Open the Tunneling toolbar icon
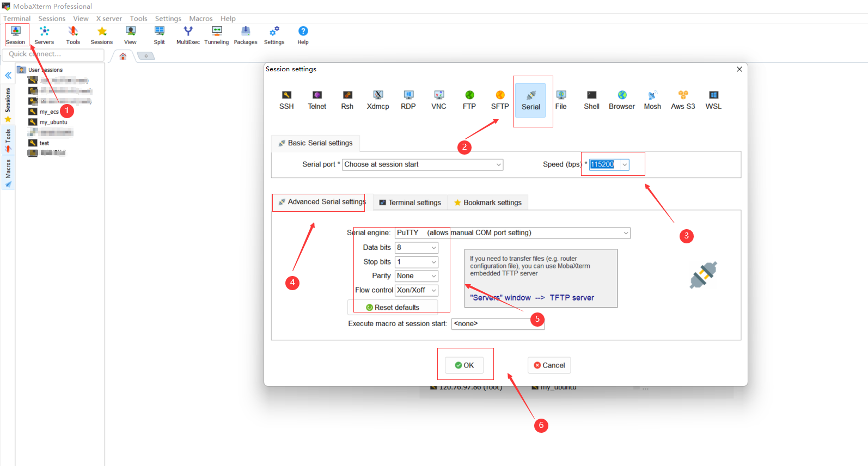The image size is (868, 466). tap(217, 35)
